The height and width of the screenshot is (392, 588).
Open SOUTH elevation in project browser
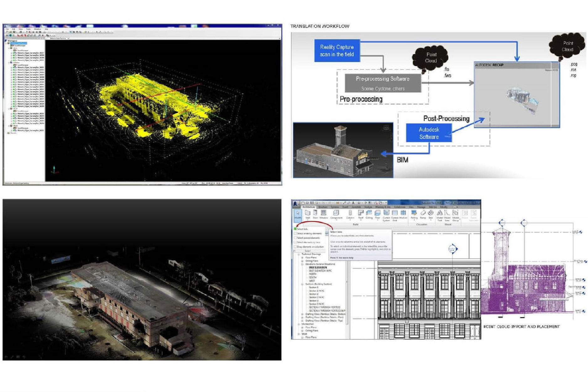(313, 277)
